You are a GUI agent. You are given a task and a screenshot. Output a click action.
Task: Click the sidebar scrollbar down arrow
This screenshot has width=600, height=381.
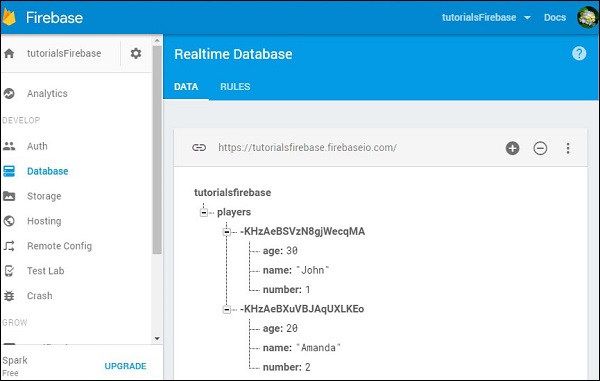[157, 339]
